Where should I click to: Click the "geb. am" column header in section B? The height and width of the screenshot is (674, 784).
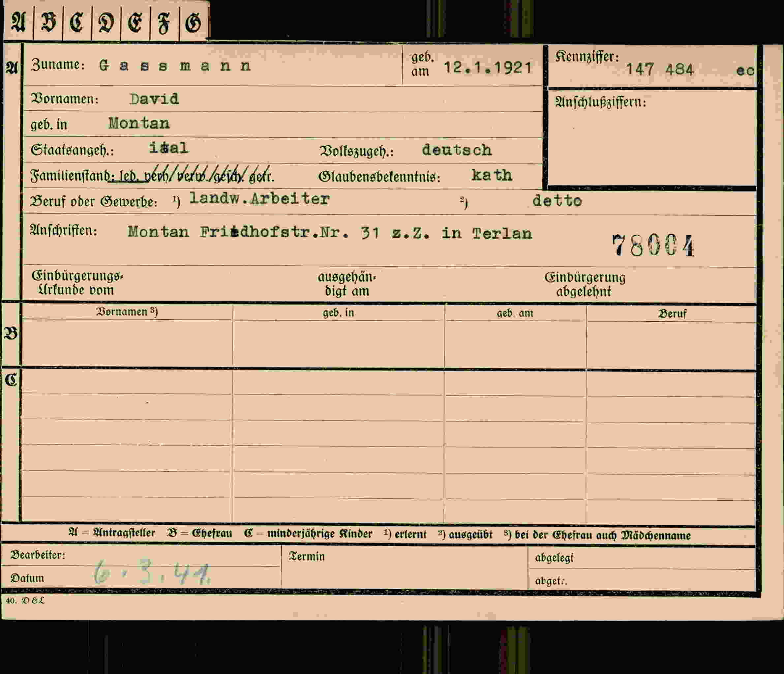[515, 313]
